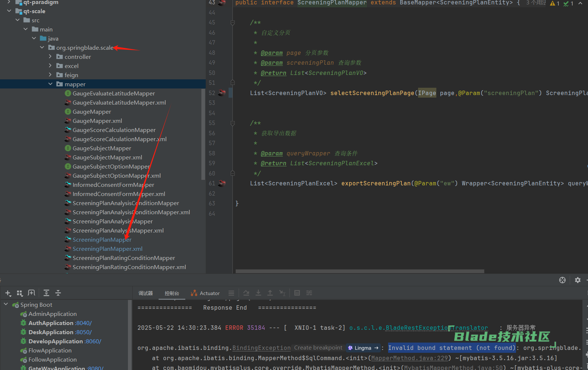
Task: Click exportScreeningPlan method name
Action: [376, 183]
